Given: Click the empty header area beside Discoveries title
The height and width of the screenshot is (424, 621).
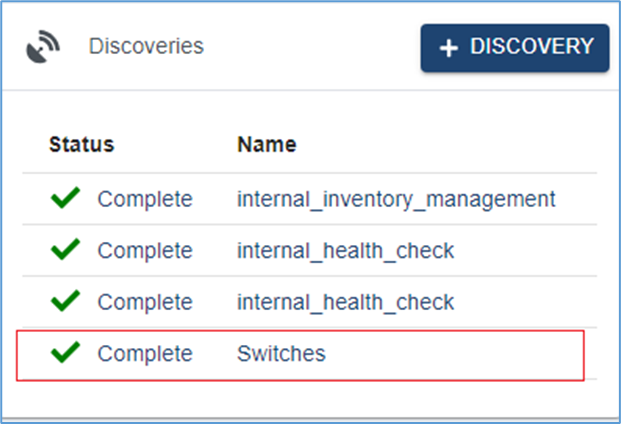Looking at the screenshot, I should (x=310, y=47).
